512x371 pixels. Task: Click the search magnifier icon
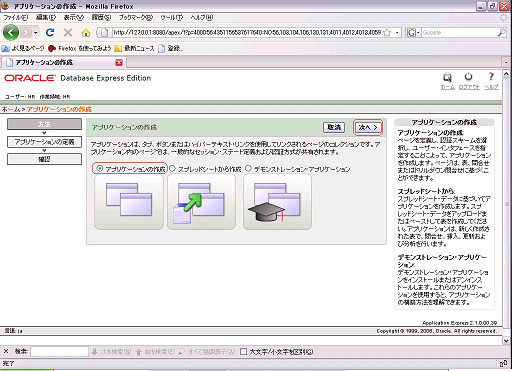click(501, 32)
